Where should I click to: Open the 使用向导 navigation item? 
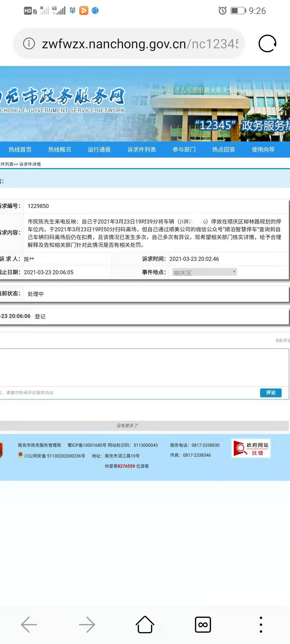point(263,149)
